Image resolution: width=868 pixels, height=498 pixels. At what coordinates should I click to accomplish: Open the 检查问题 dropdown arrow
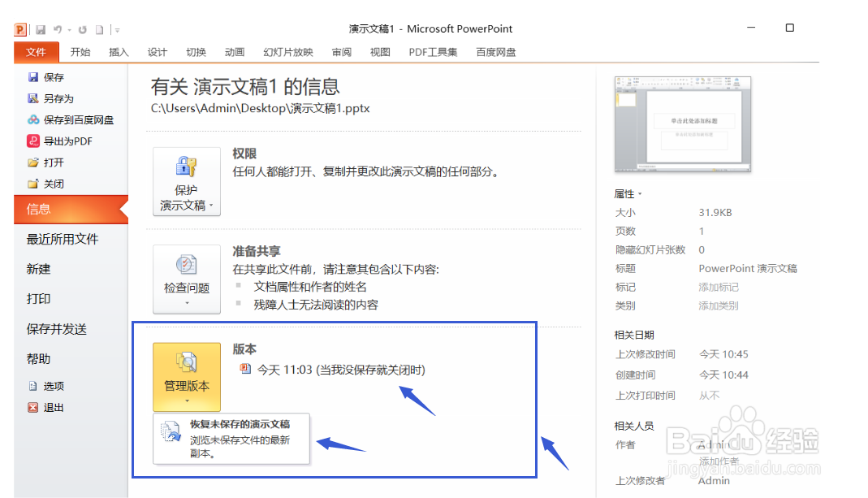(187, 303)
